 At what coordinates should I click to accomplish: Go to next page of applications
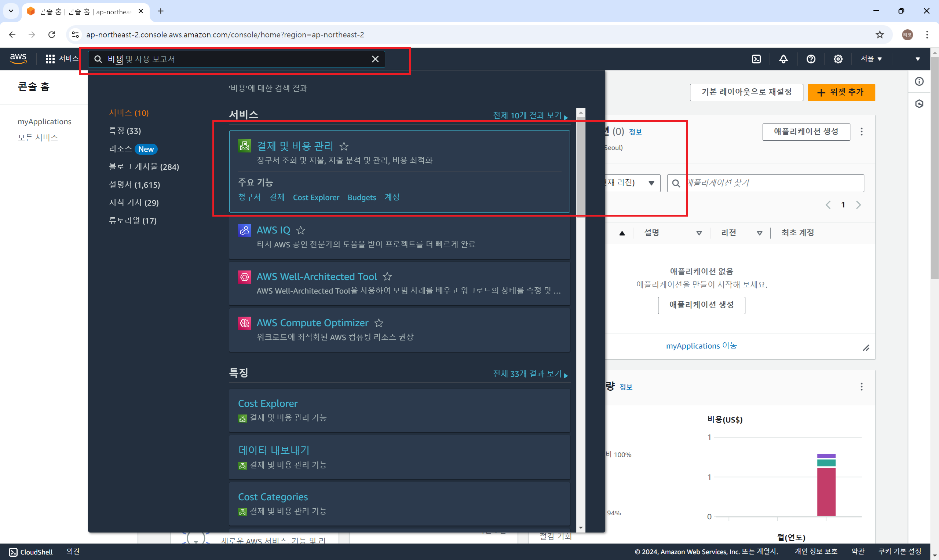pyautogui.click(x=858, y=205)
